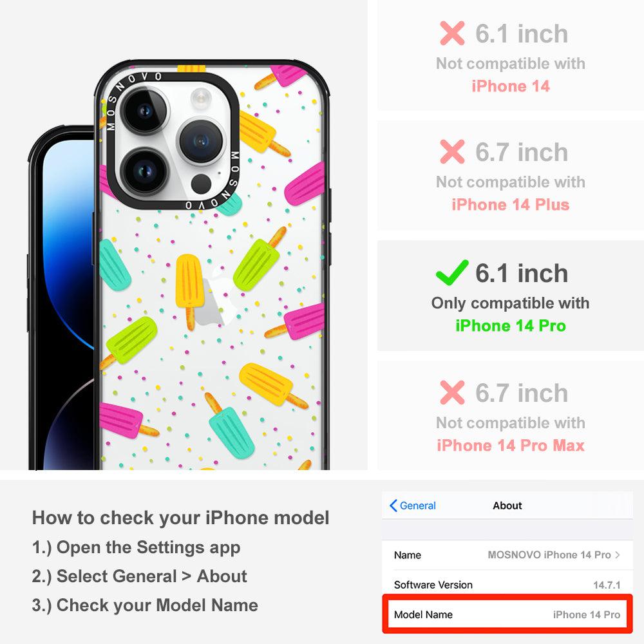Click the red X beside iPhone 14 Pro Max
This screenshot has height=644, width=644.
(x=452, y=392)
